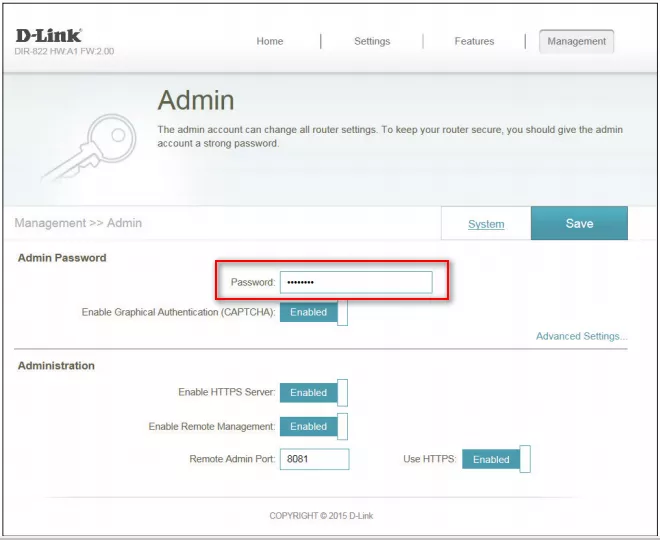The height and width of the screenshot is (540, 660).
Task: Click the 'Enable HTTPS Server:' label
Action: (226, 392)
